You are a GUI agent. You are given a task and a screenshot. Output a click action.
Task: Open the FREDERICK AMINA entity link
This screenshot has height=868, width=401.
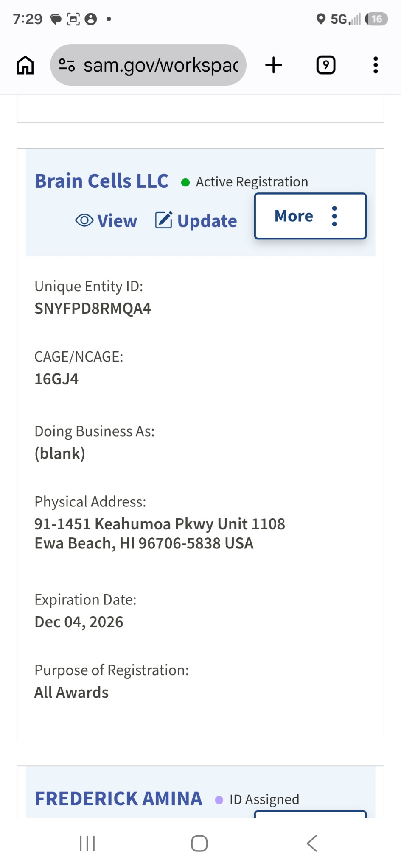point(118,798)
